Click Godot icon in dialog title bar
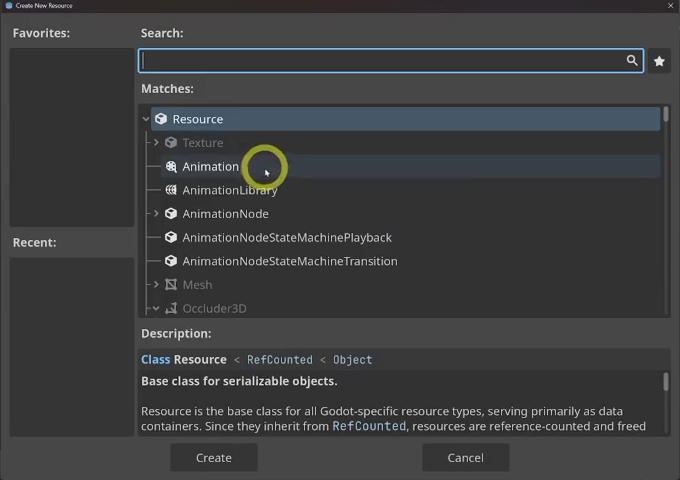680x480 pixels. point(9,6)
